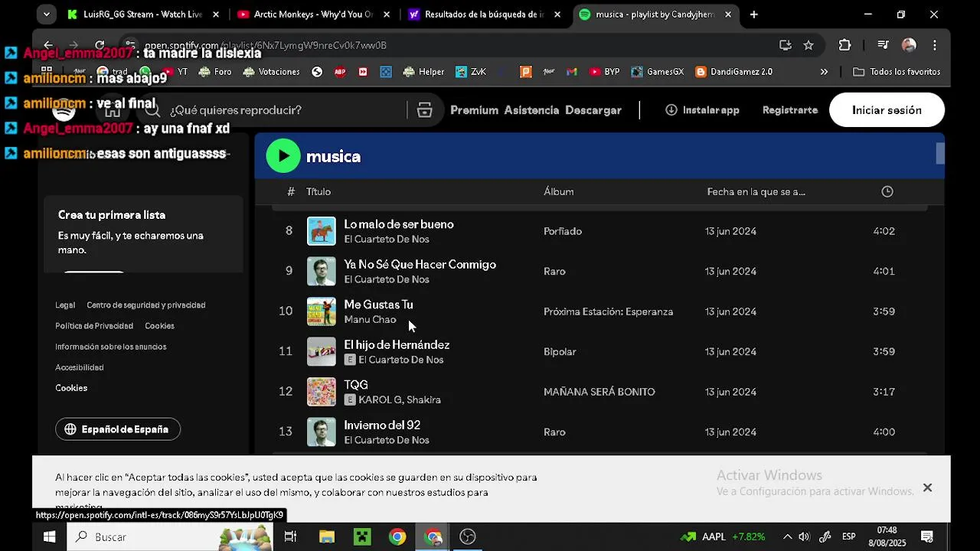Show more bookmarks with double chevron

coord(824,72)
